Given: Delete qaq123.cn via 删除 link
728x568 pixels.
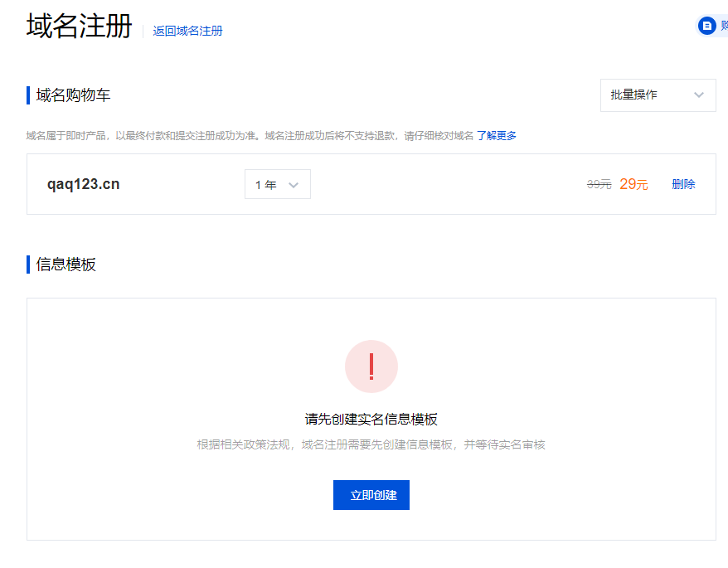Looking at the screenshot, I should [683, 184].
